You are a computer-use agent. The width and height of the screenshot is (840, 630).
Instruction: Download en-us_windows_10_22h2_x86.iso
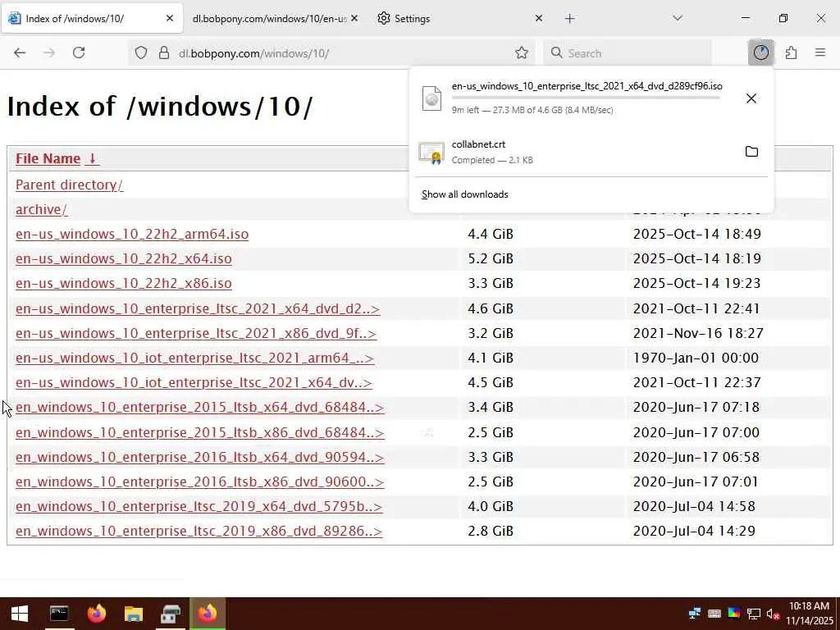click(124, 283)
